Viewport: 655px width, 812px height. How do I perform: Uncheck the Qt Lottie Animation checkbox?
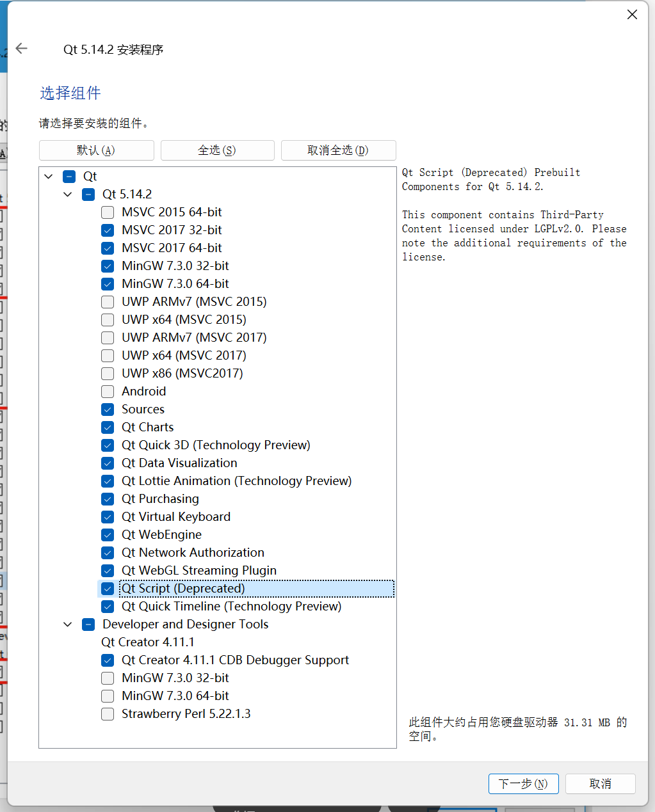point(108,481)
